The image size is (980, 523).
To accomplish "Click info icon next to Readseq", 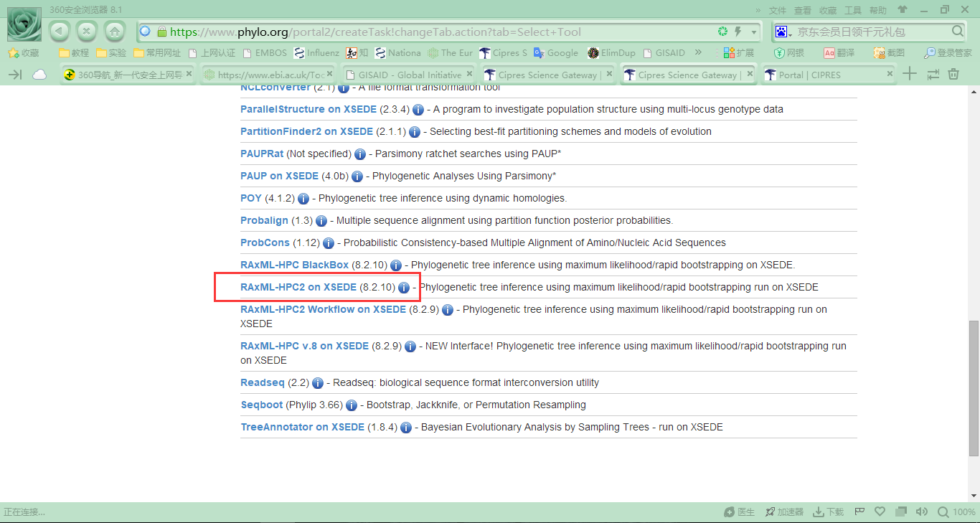I will (x=318, y=383).
